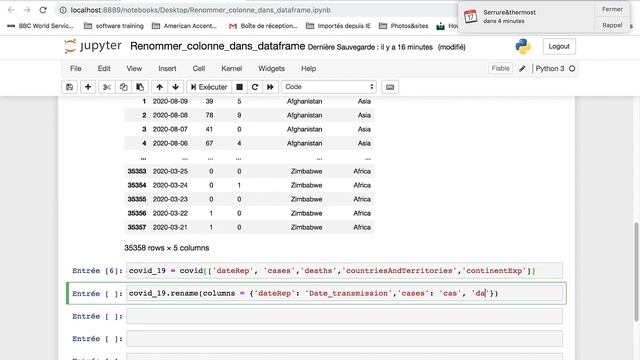Screen dimensions: 640x360
Task: Open Boîte de réception Gmail bookmark
Action: 263,26
